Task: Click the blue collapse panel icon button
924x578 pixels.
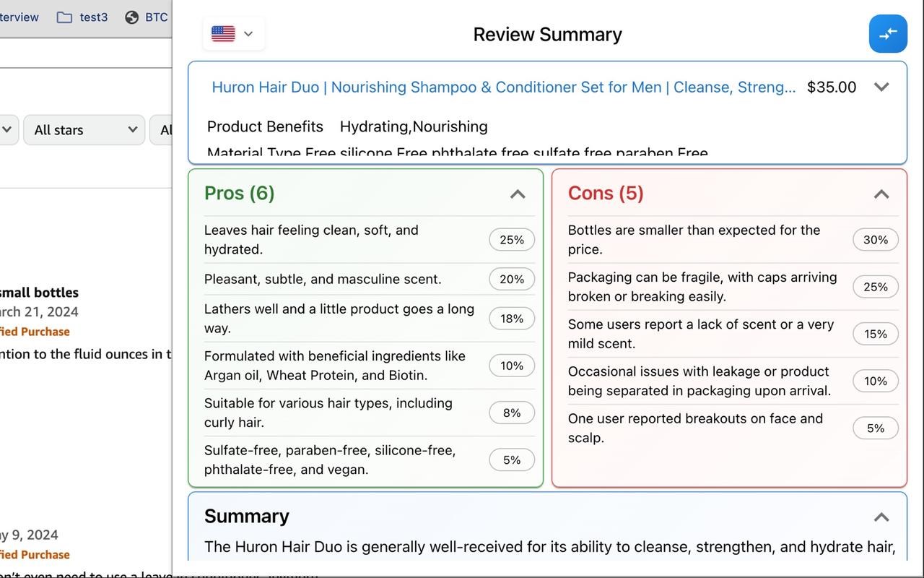Action: coord(887,33)
